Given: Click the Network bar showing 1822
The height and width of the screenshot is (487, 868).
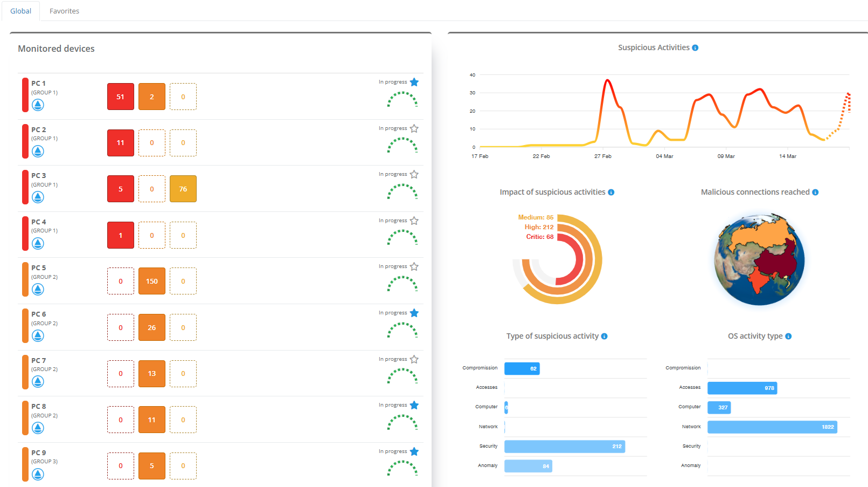Looking at the screenshot, I should (772, 427).
